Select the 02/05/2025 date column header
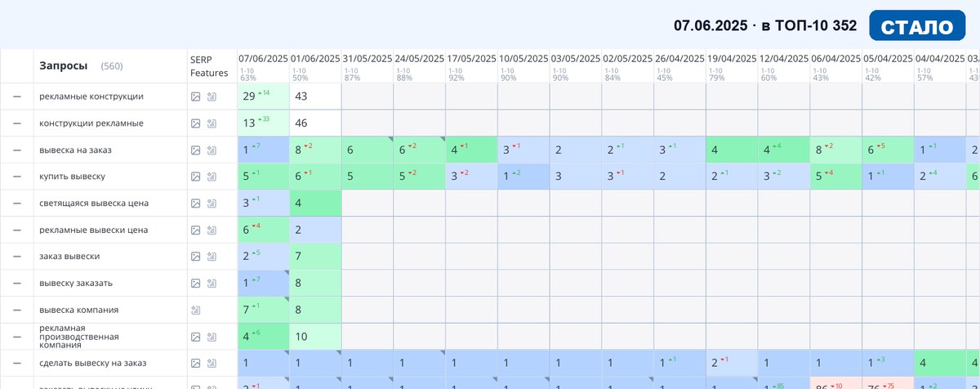 tap(628, 59)
